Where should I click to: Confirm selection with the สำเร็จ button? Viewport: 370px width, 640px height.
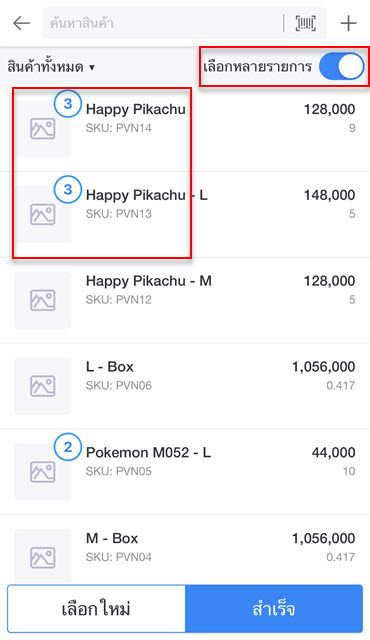[x=274, y=609]
